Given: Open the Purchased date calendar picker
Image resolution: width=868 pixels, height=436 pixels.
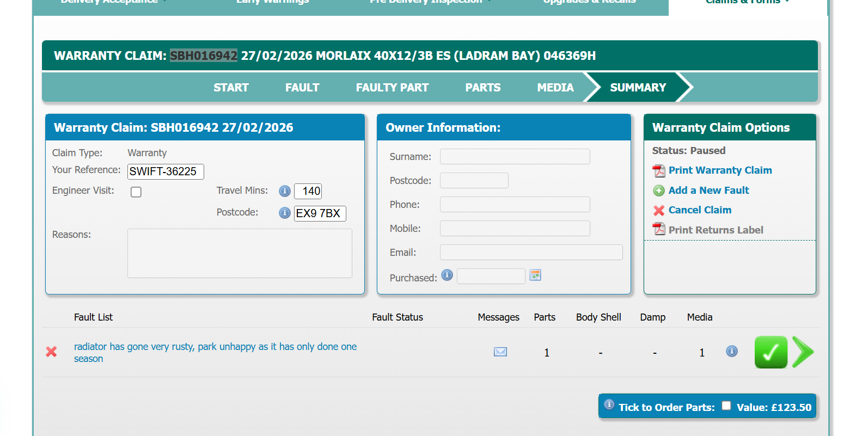Looking at the screenshot, I should 535,275.
